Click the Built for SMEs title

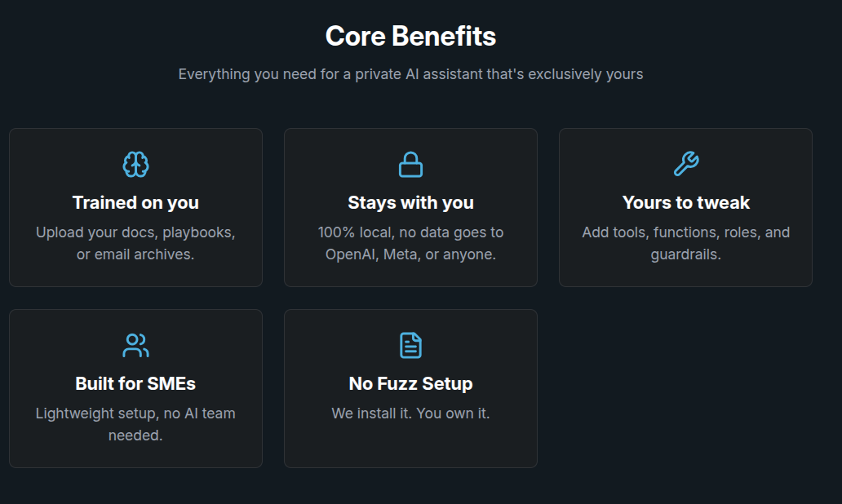point(135,383)
